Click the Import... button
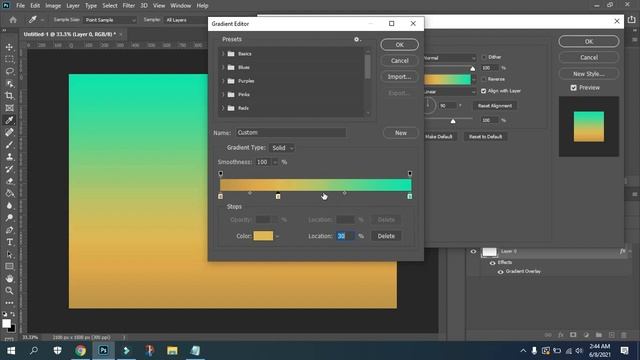 coord(400,77)
